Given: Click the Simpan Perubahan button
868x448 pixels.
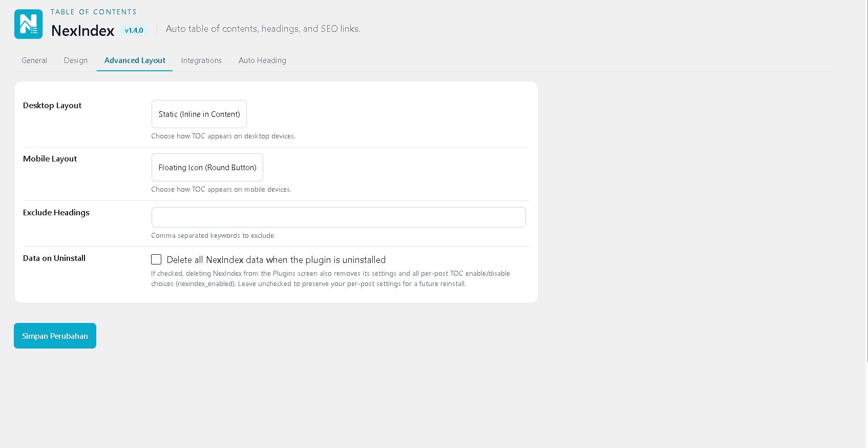Looking at the screenshot, I should [55, 336].
